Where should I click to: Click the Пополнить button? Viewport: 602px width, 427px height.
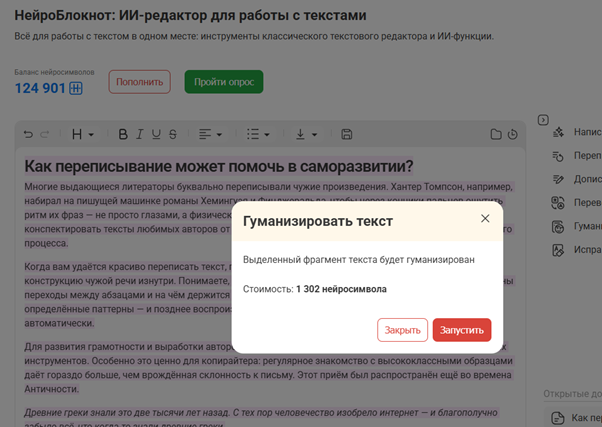pos(140,82)
